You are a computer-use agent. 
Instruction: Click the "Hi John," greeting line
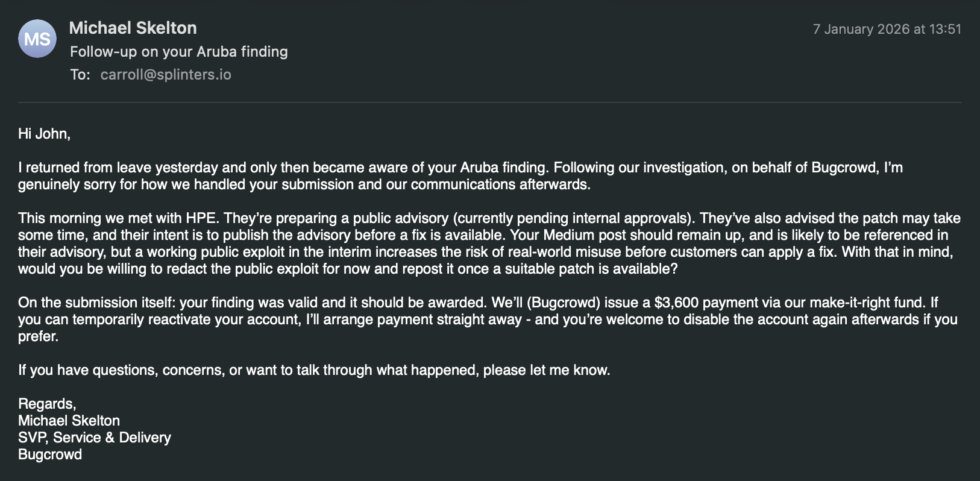44,134
